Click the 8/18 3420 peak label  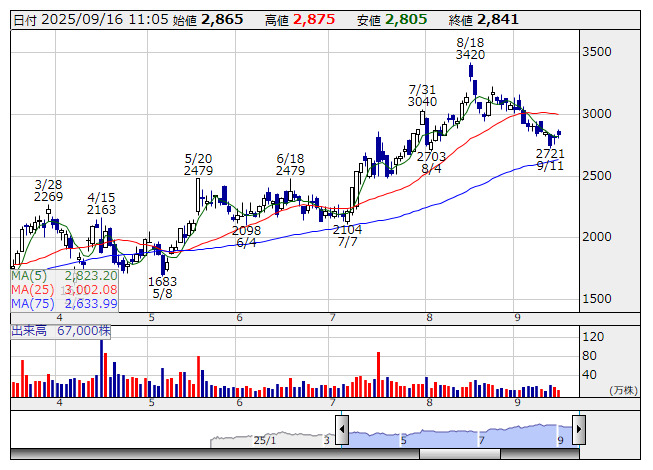pyautogui.click(x=470, y=49)
